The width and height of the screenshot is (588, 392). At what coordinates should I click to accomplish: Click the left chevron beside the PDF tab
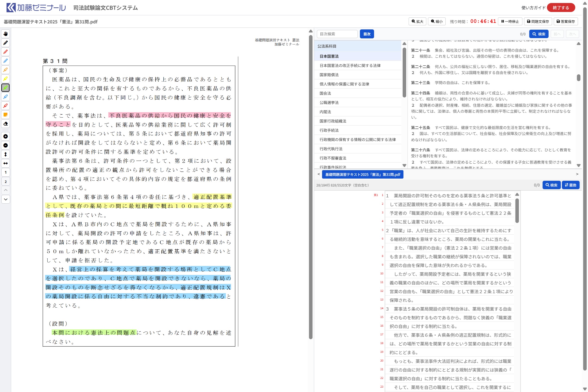(318, 174)
